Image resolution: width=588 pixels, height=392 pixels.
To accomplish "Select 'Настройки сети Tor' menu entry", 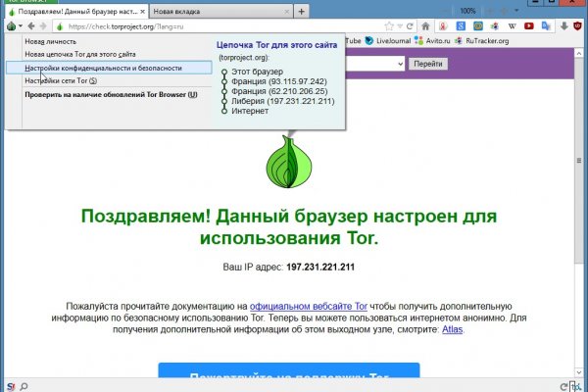I will pos(60,81).
